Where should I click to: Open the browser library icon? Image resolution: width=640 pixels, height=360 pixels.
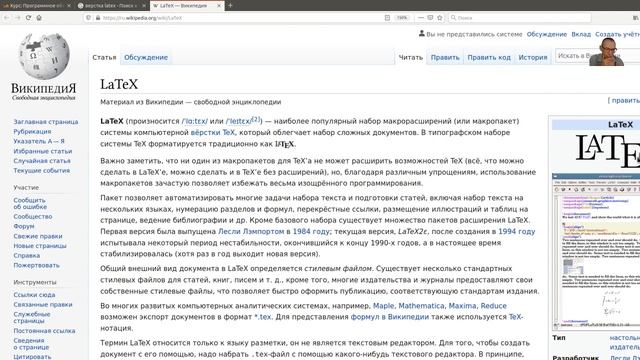636,18
